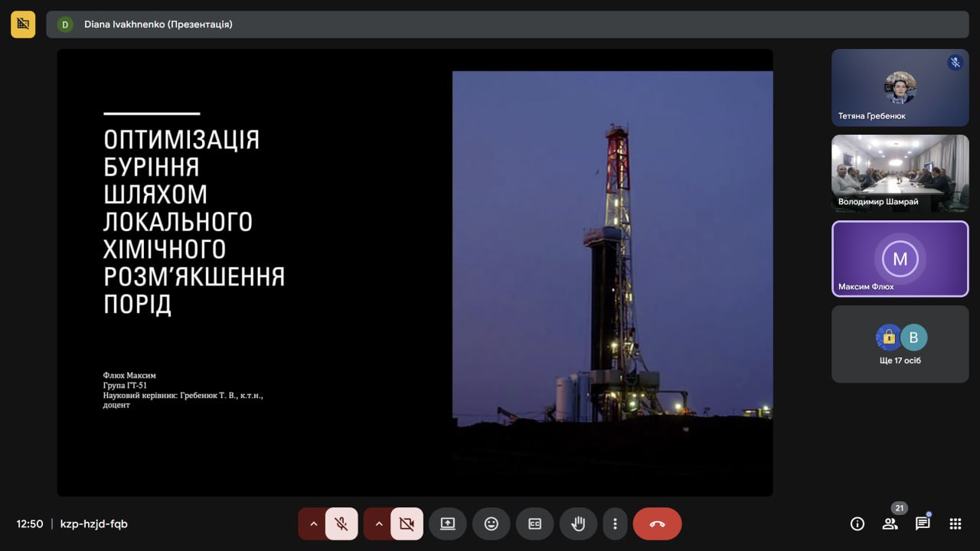This screenshot has height=551, width=980.
Task: Open meeting details info icon
Action: tap(857, 524)
